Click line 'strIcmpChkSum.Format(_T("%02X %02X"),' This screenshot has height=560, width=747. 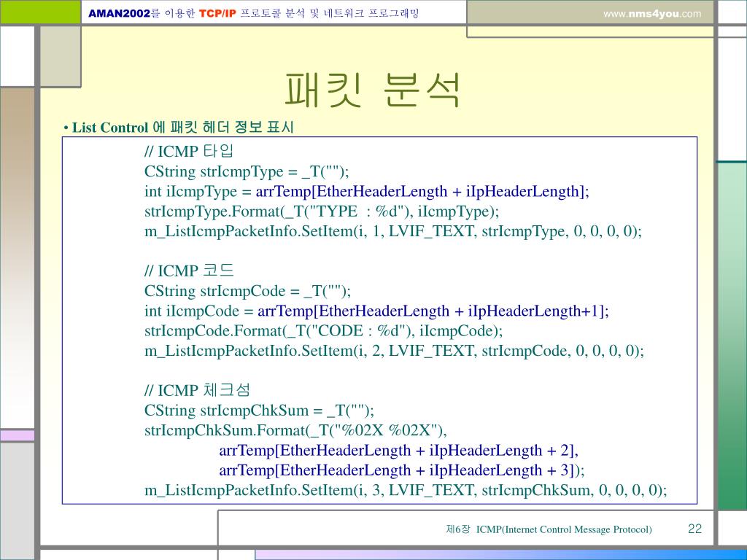pos(296,430)
